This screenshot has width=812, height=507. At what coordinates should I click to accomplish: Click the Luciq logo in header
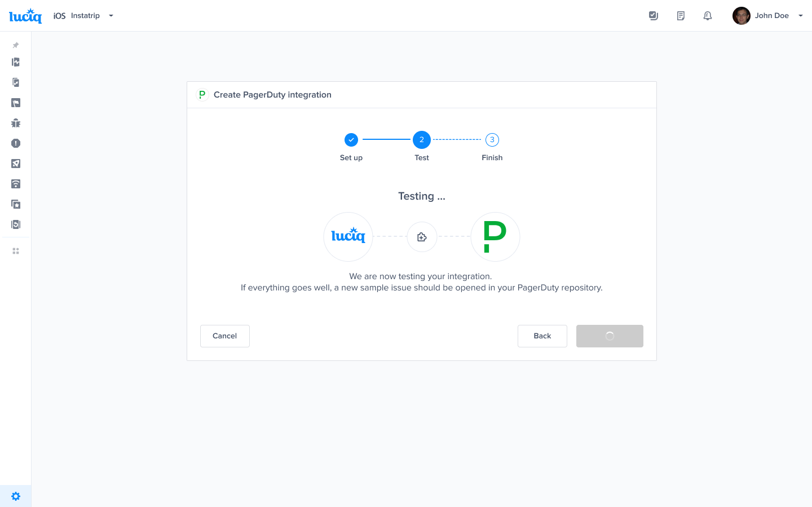click(25, 16)
